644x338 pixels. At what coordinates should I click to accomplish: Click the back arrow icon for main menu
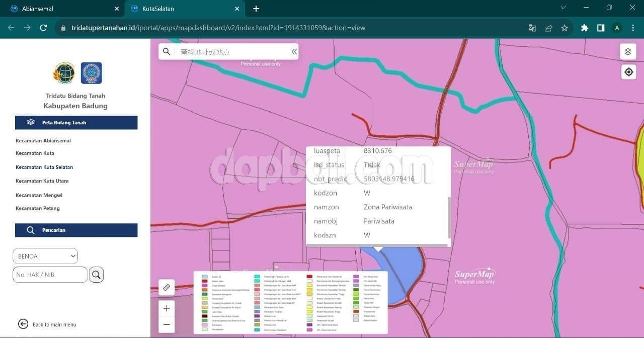[23, 324]
